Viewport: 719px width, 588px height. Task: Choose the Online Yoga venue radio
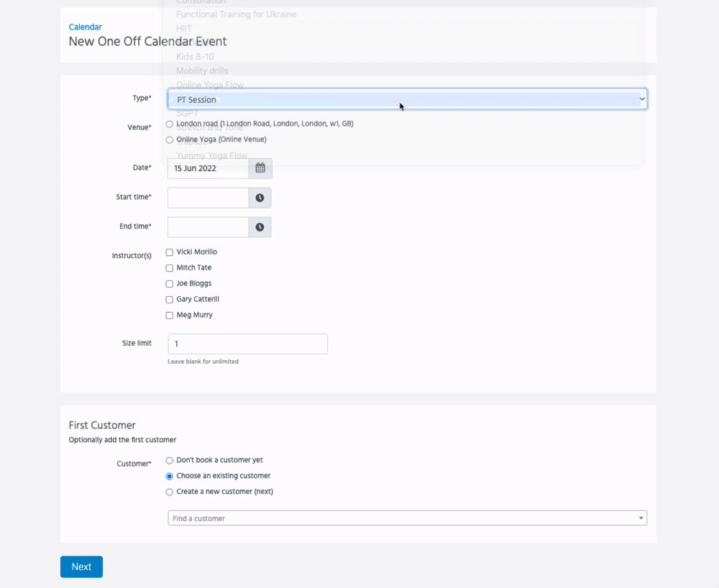tap(170, 140)
